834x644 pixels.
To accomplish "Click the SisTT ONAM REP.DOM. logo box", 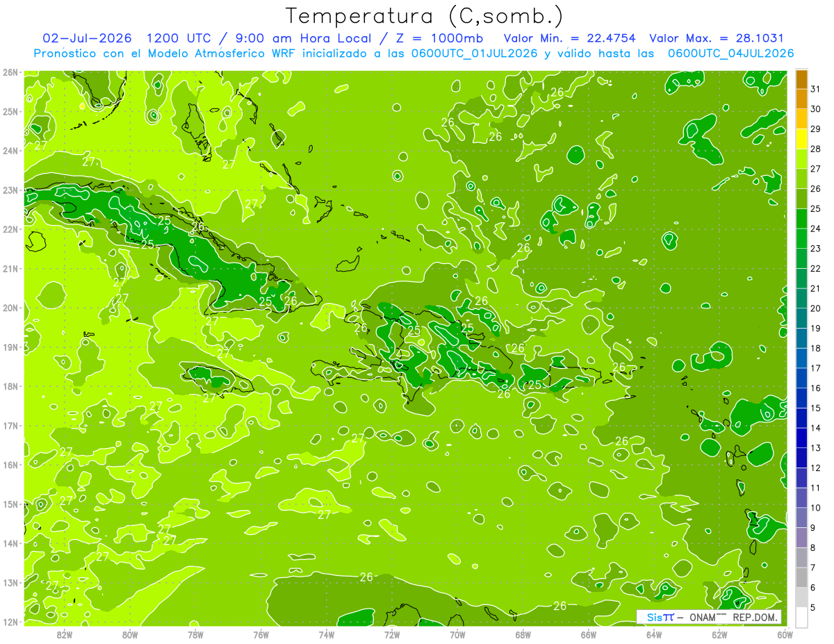I will pyautogui.click(x=709, y=617).
